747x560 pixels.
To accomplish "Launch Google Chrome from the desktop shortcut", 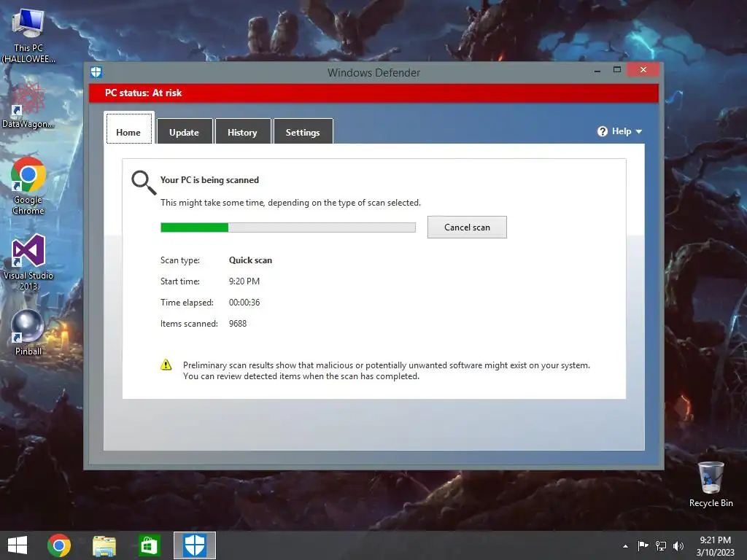I will coord(28,186).
